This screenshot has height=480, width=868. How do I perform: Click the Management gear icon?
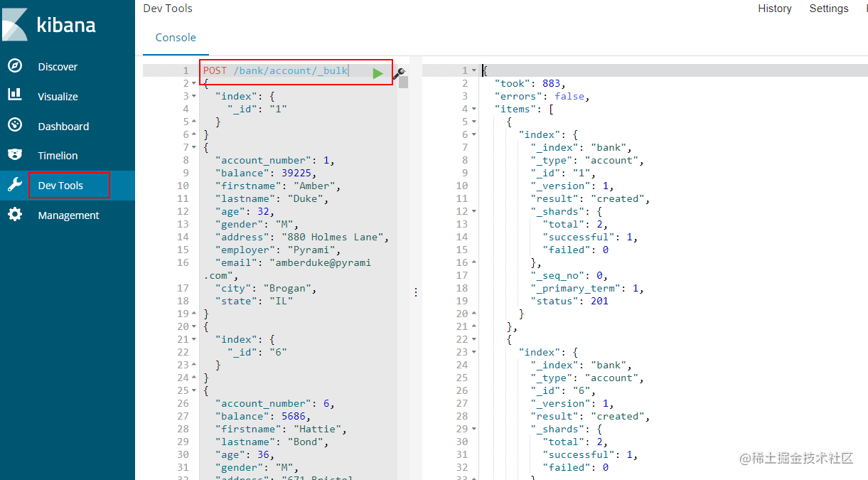pos(15,214)
